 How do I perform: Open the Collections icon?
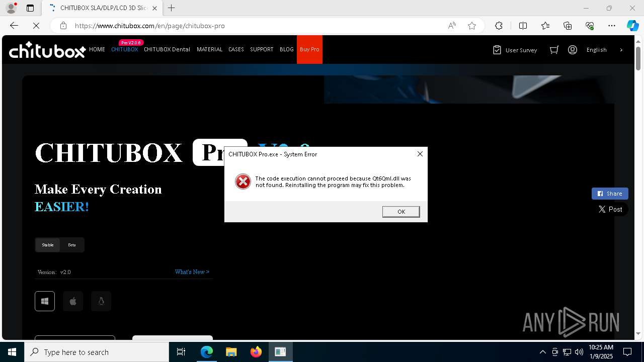[568, 26]
